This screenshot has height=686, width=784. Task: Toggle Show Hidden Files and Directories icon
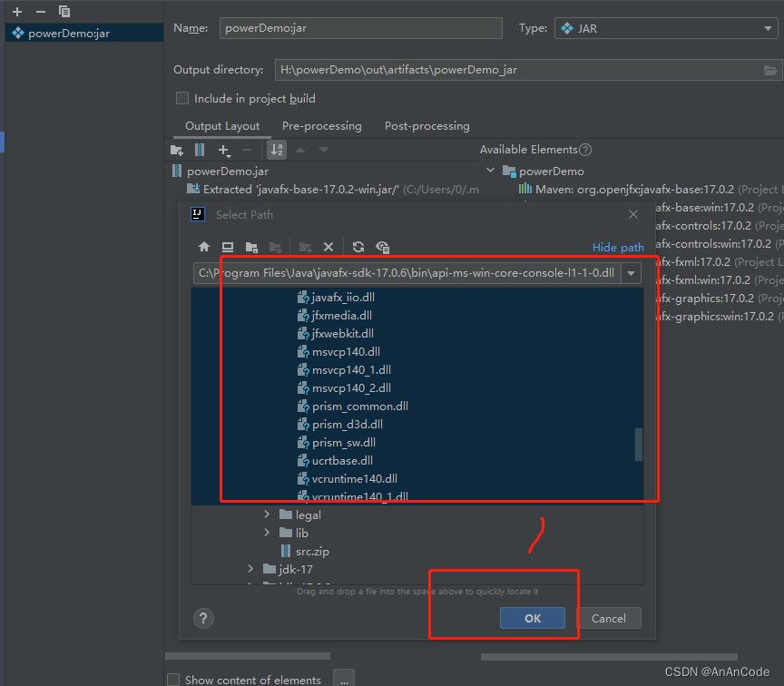coord(382,247)
